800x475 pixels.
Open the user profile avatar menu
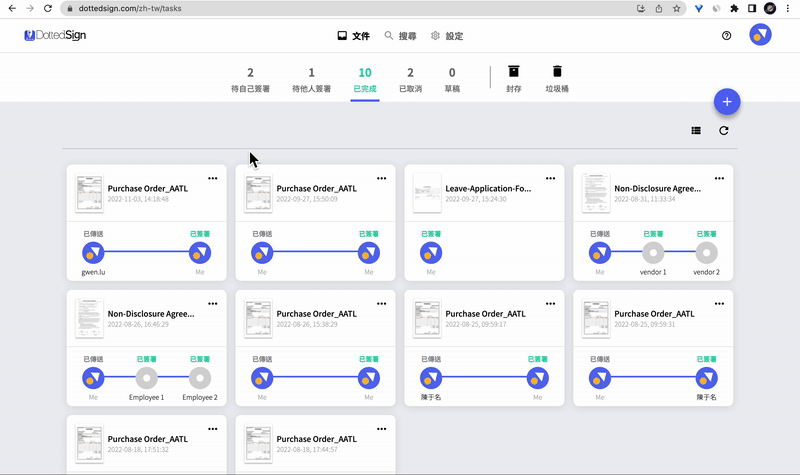click(x=760, y=35)
